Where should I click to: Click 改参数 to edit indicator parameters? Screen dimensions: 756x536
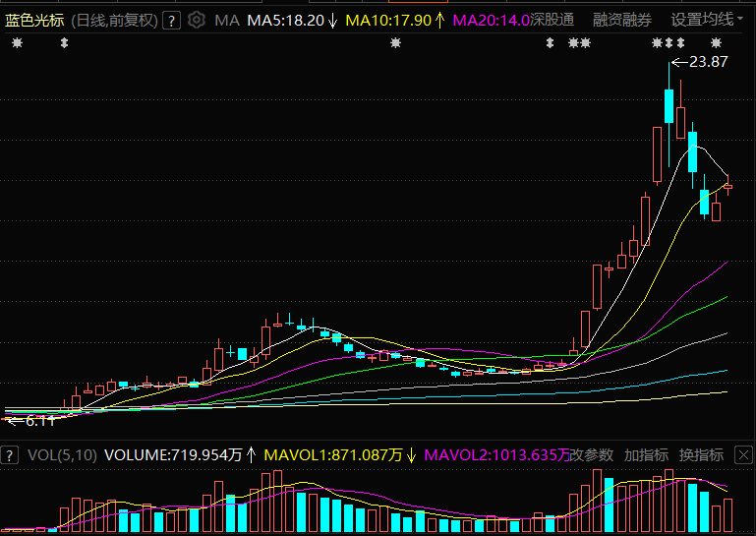pyautogui.click(x=592, y=455)
